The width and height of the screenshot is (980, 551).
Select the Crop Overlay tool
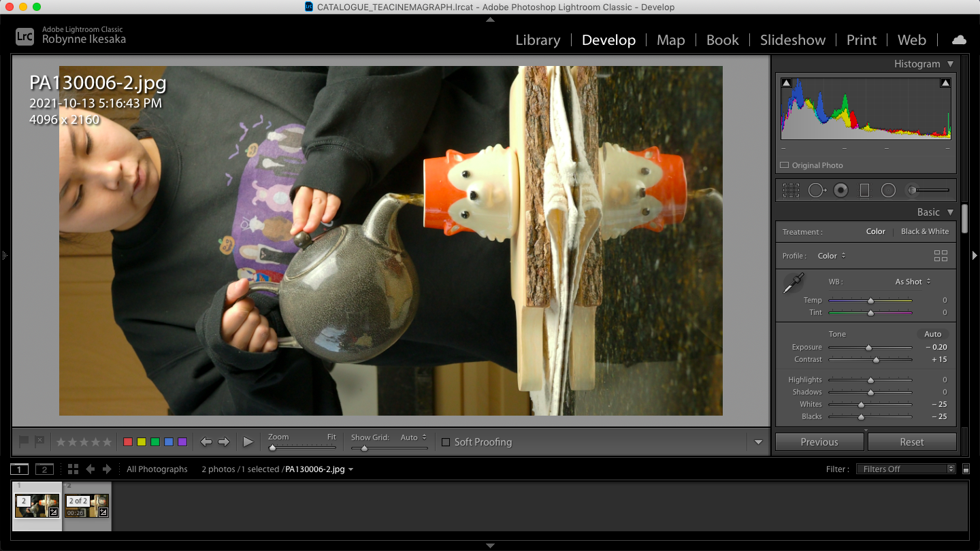click(791, 190)
